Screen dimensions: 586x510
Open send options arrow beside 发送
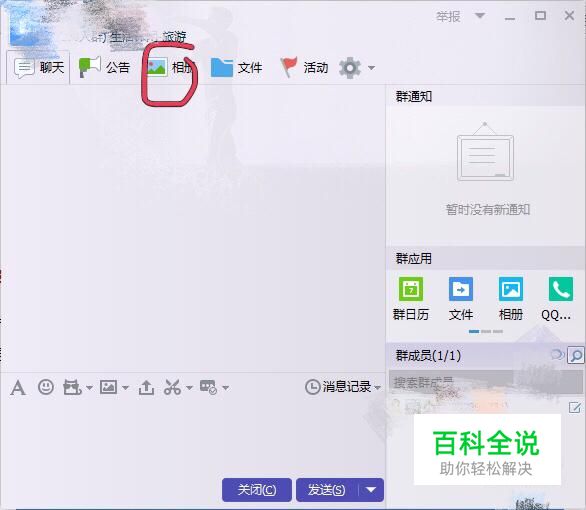pyautogui.click(x=371, y=490)
